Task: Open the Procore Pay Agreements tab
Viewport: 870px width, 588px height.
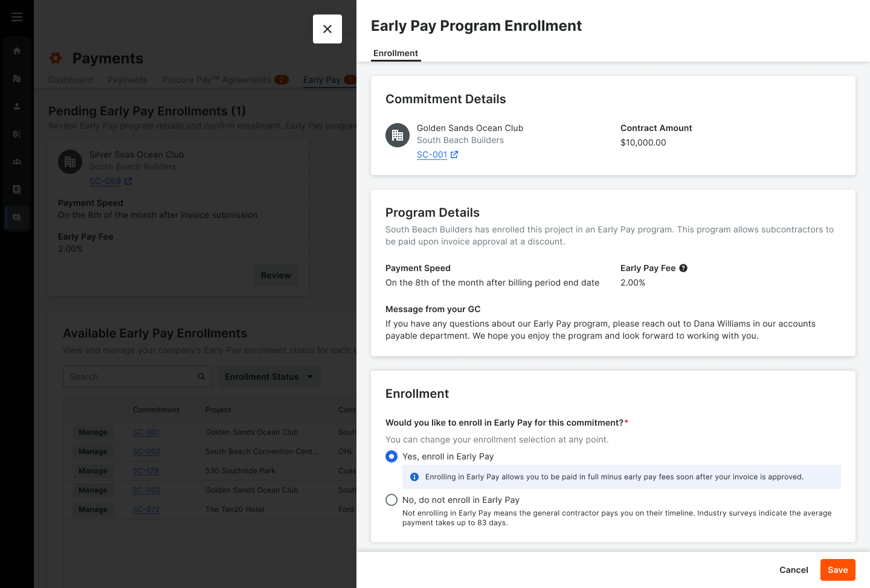Action: (216, 79)
